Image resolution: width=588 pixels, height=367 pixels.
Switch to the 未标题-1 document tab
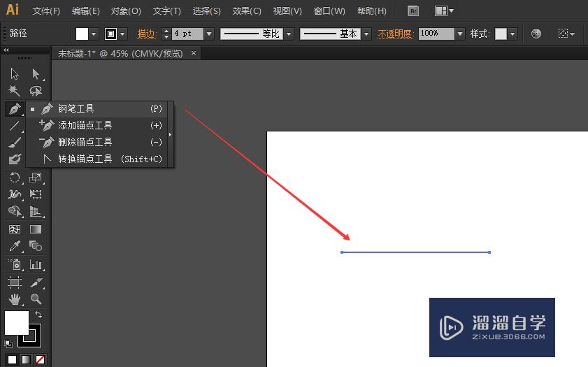pyautogui.click(x=120, y=54)
